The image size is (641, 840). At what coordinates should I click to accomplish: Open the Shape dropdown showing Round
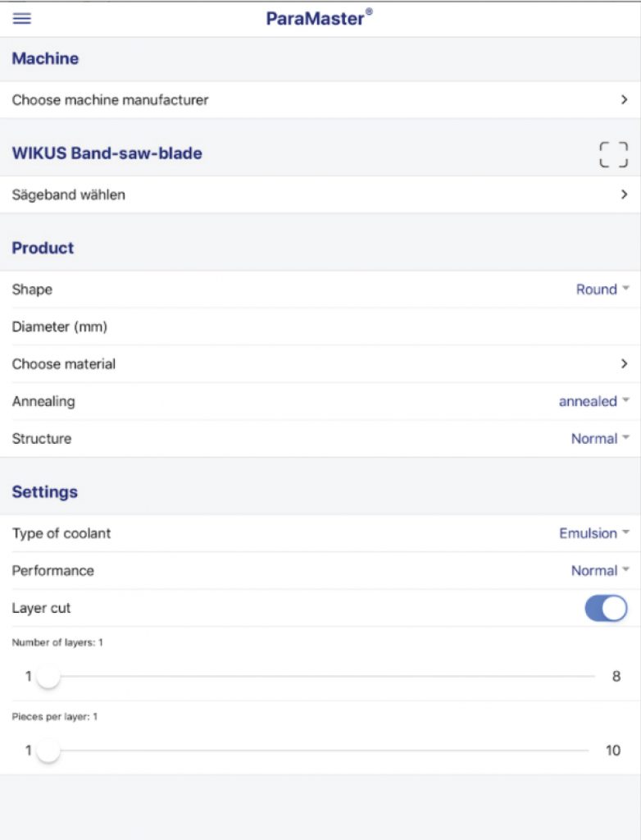click(x=602, y=289)
